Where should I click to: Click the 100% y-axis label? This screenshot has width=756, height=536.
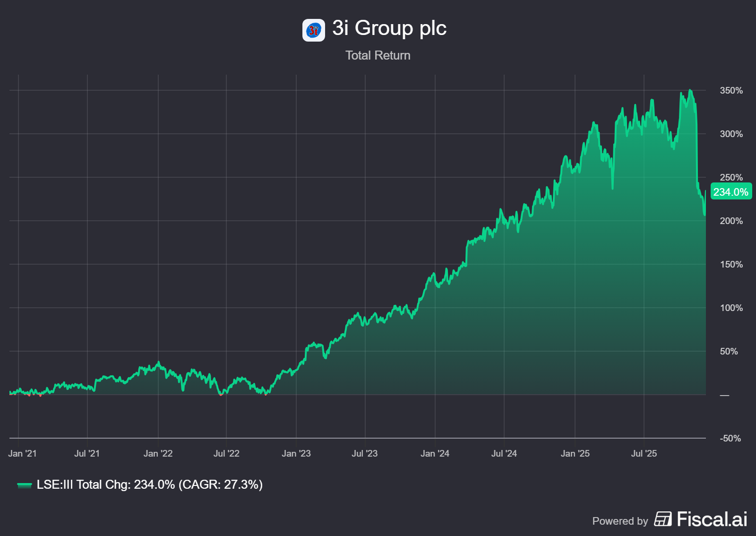coord(731,308)
